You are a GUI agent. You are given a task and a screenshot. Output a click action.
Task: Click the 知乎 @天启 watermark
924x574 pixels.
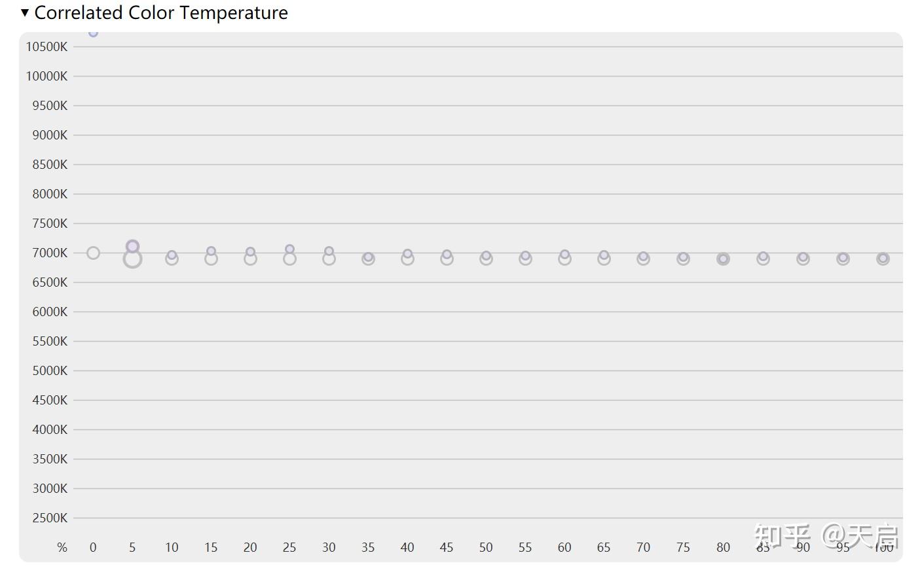825,535
